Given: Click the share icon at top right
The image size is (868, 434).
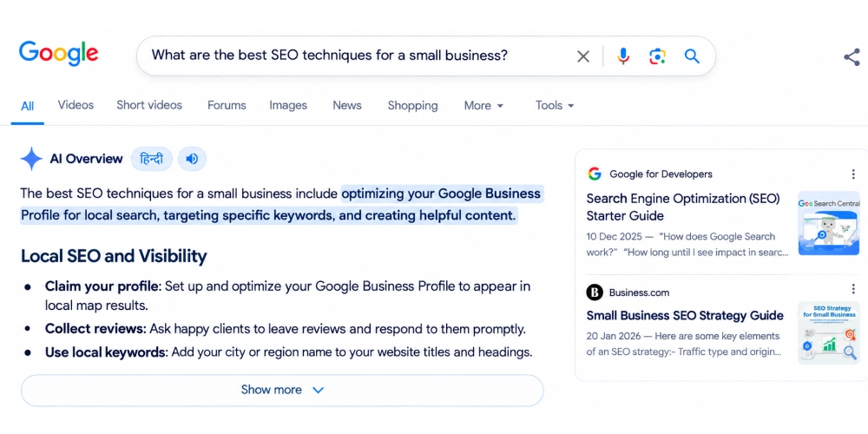Looking at the screenshot, I should pos(852,57).
